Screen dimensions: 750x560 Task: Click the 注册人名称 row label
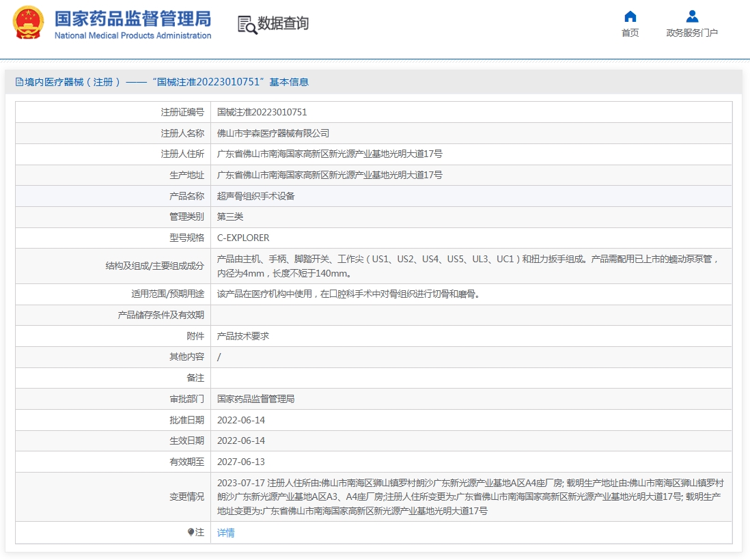tap(182, 133)
